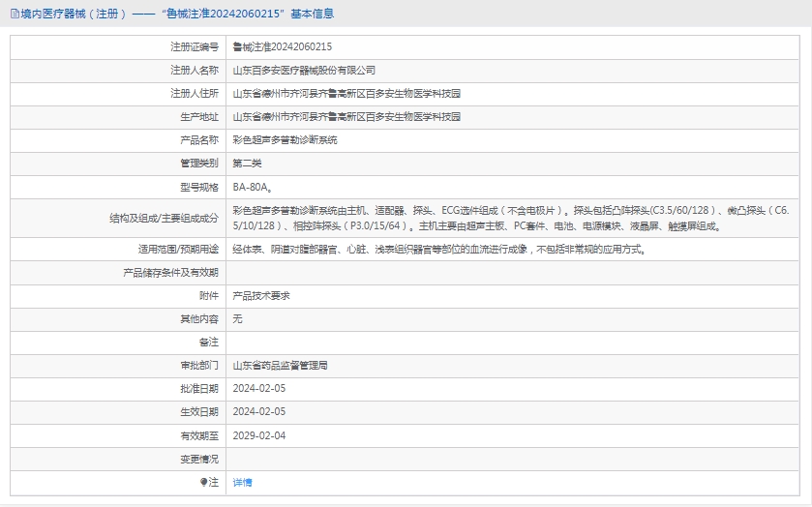This screenshot has height=507, width=812.
Task: Click the product name 彩色超声多普勒诊断系统
Action: [285, 139]
